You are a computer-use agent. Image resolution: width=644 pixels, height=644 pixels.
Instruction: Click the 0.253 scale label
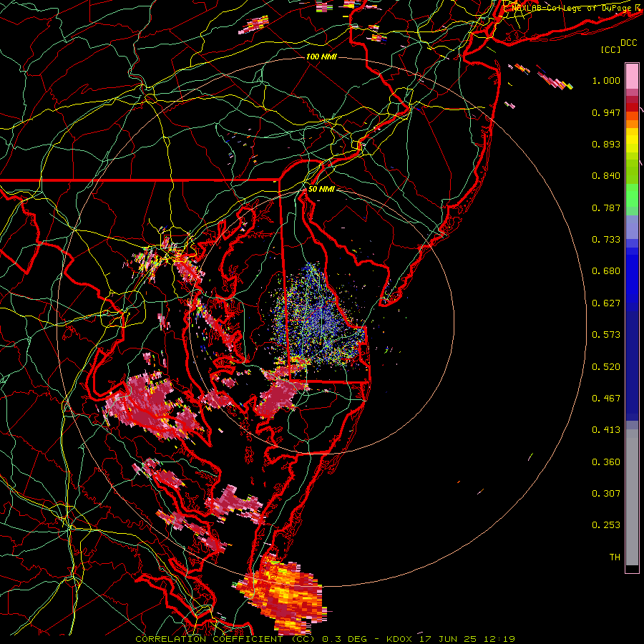click(606, 525)
